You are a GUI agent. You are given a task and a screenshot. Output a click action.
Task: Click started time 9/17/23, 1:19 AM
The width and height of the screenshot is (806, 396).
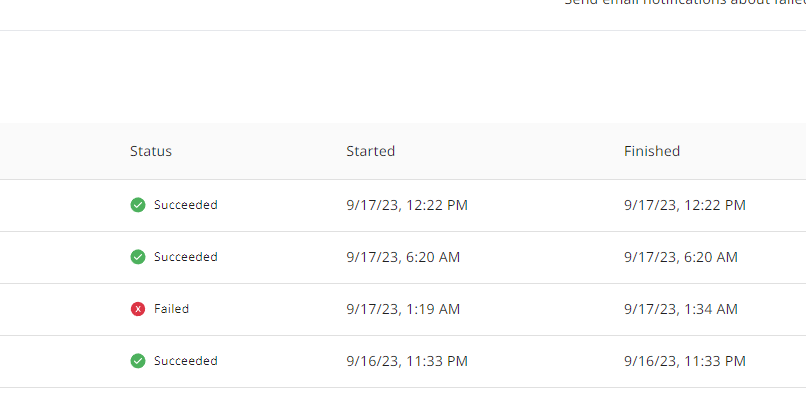click(x=403, y=309)
